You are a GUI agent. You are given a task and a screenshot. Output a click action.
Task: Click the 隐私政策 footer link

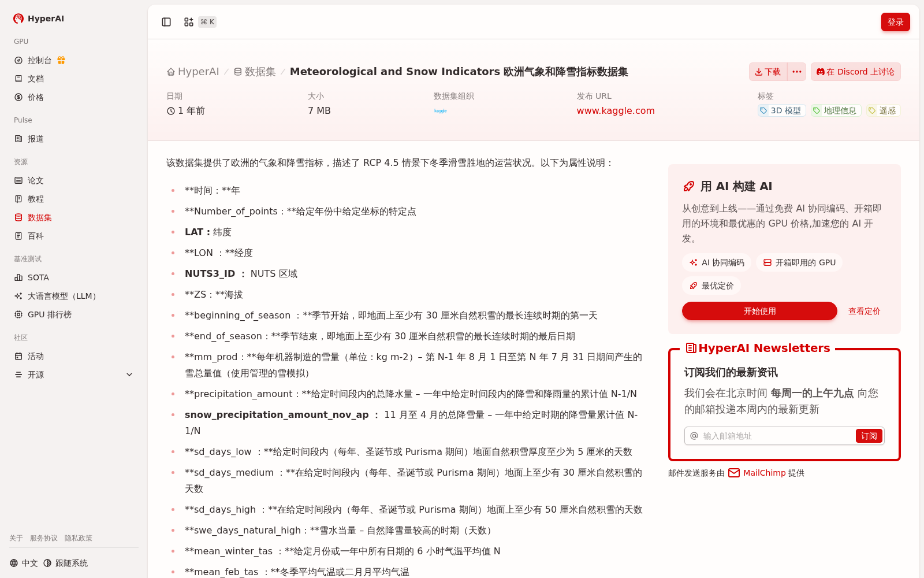click(79, 538)
